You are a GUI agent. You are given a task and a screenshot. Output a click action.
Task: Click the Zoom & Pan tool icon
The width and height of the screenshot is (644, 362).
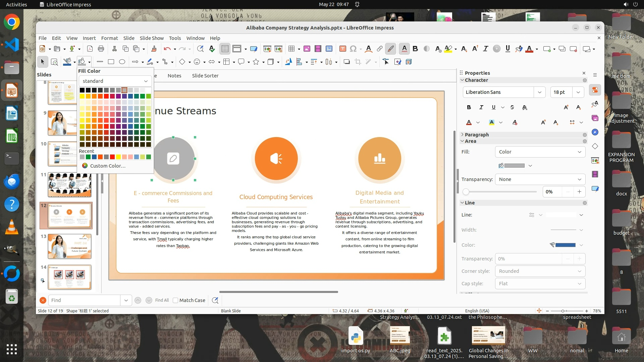54,62
